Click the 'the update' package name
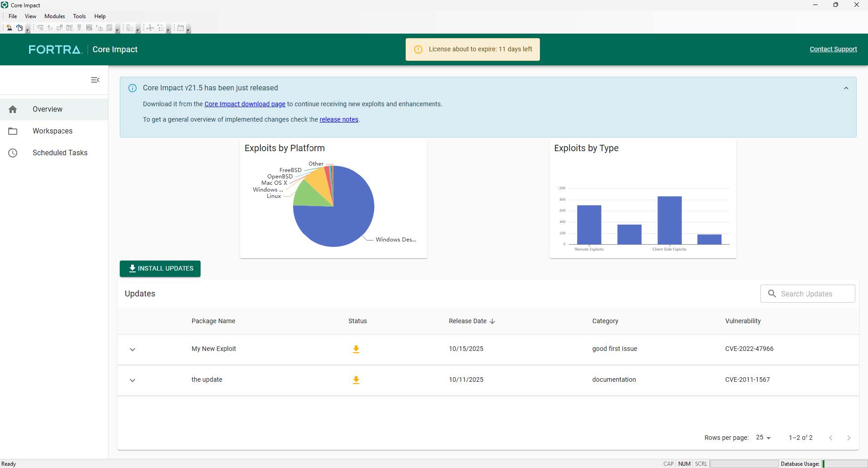This screenshot has height=468, width=868. click(x=207, y=380)
